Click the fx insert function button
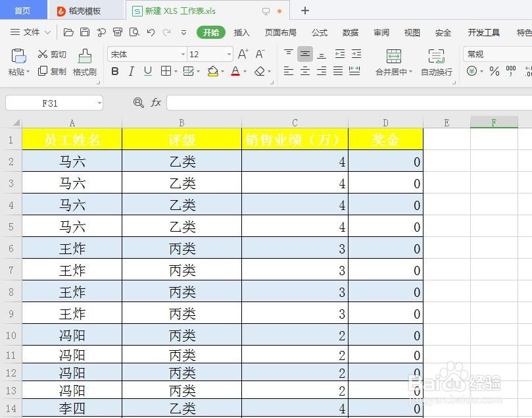Screen dimensions: 532x418 click(x=156, y=103)
